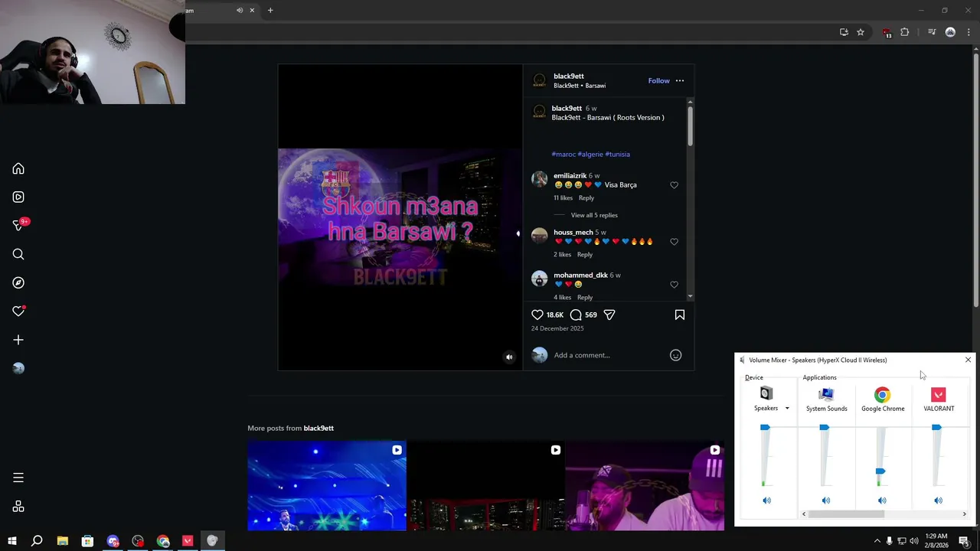Open Chrome media controls icon
The height and width of the screenshot is (551, 980).
(932, 32)
